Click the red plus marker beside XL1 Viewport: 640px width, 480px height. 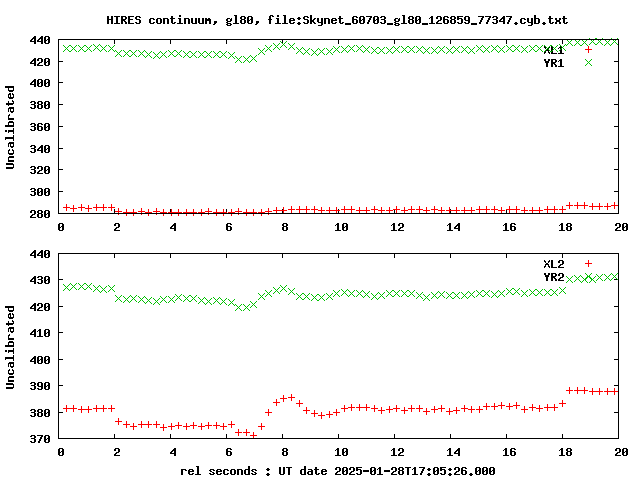tap(588, 50)
